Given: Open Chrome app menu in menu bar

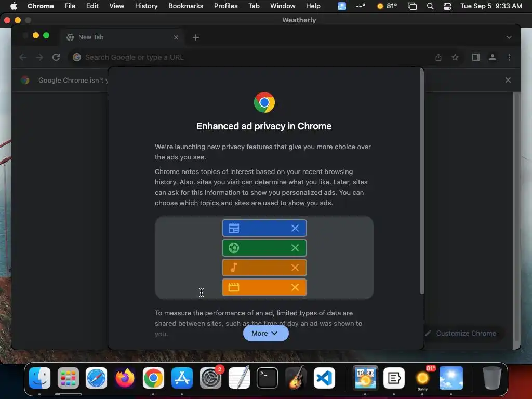Looking at the screenshot, I should [x=41, y=6].
